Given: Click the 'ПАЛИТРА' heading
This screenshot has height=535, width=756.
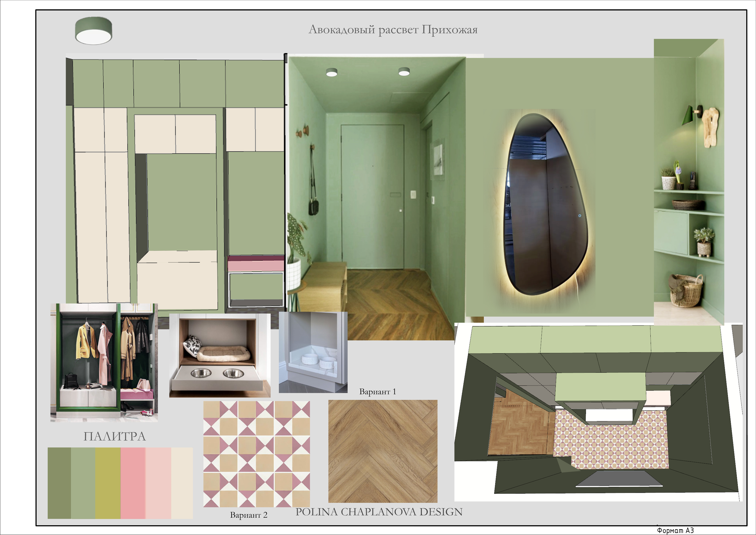Looking at the screenshot, I should pos(114,436).
